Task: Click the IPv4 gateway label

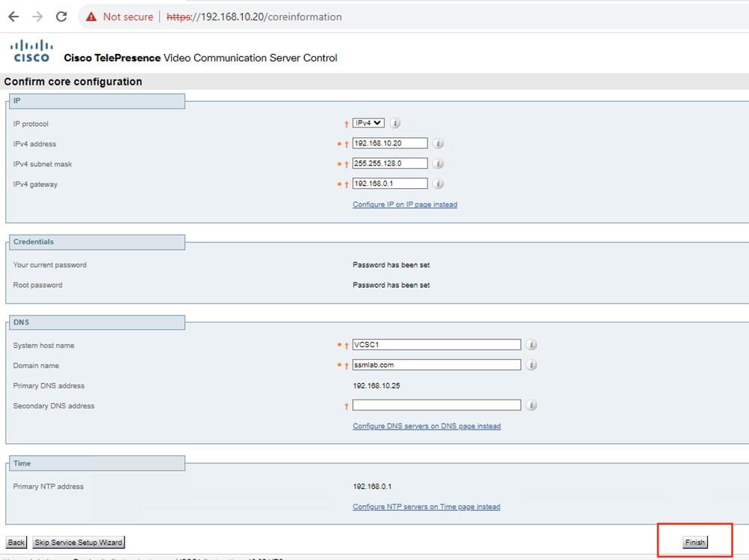Action: (x=35, y=184)
